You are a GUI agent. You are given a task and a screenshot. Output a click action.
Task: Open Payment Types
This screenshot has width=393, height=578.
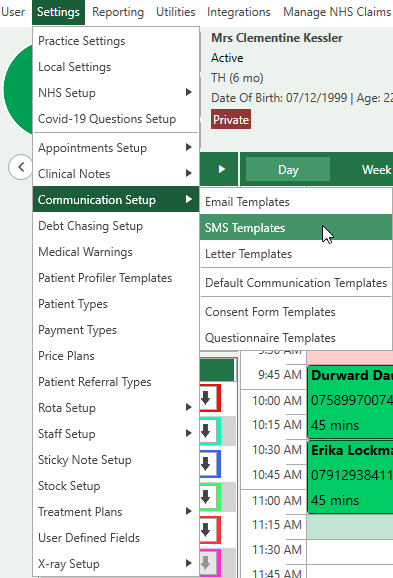[116, 330]
